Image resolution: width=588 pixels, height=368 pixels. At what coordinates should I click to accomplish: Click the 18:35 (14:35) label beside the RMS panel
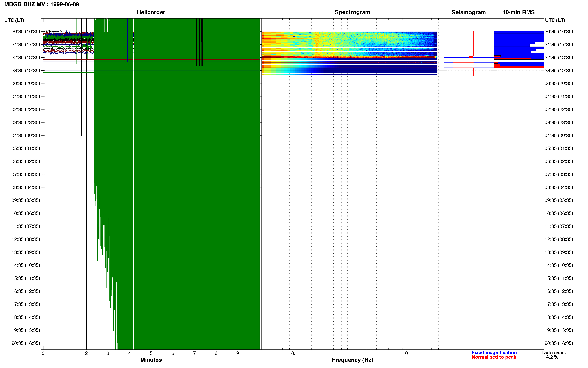click(x=559, y=317)
